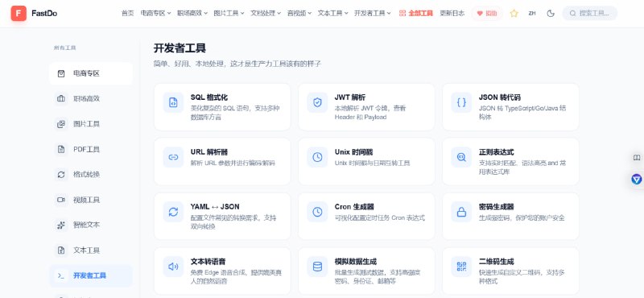This screenshot has width=644, height=298.
Task: Open the JWT 解析 shield icon
Action: point(317,102)
